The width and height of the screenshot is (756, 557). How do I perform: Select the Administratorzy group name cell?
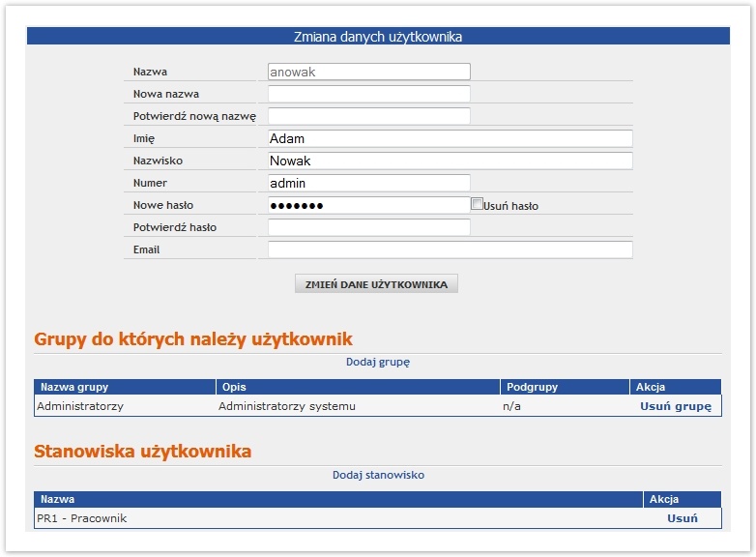pos(80,406)
